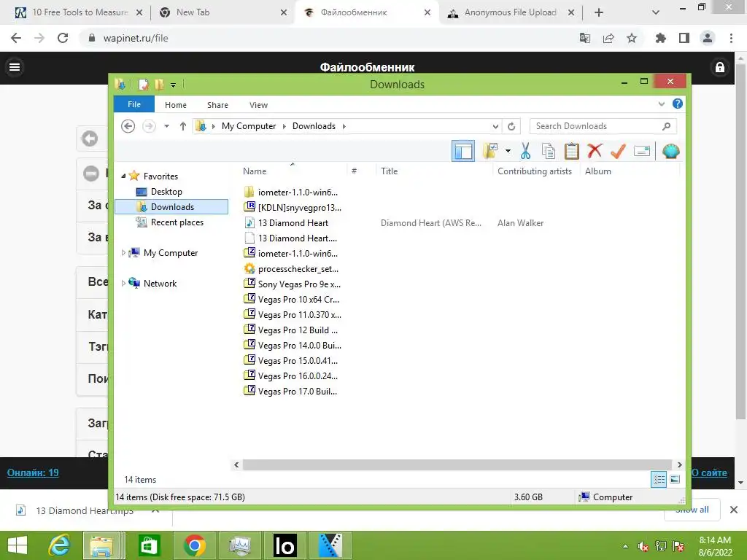
Task: Click Properties icon in Quick Access Toolbar
Action: pyautogui.click(x=143, y=85)
